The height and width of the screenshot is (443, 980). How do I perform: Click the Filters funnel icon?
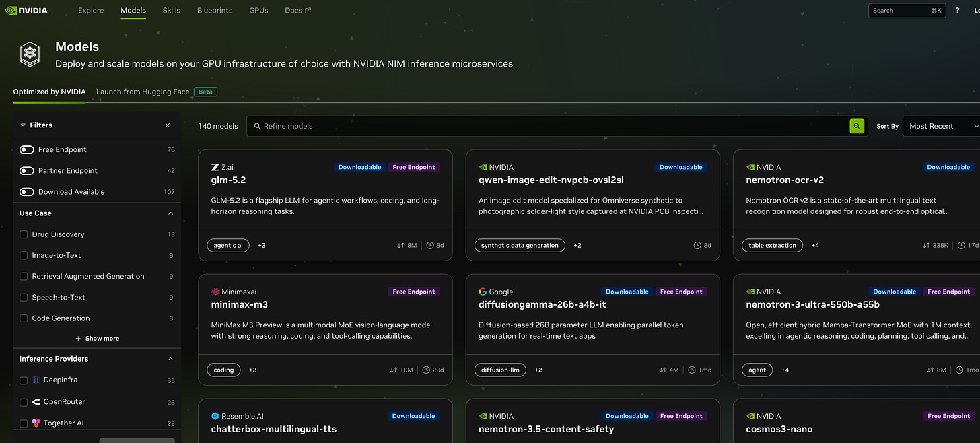click(23, 125)
